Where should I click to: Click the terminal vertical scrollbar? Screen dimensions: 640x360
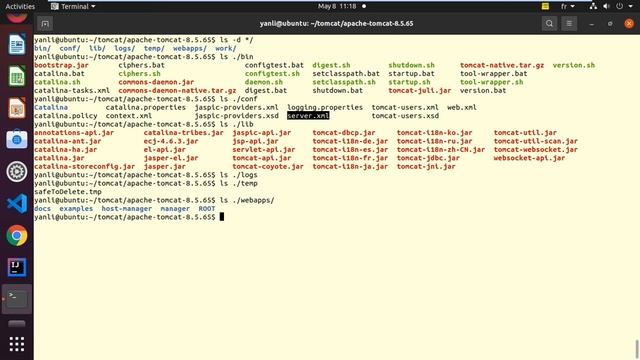637,349
